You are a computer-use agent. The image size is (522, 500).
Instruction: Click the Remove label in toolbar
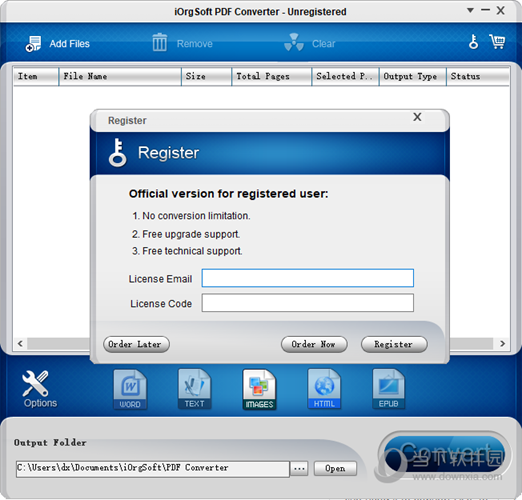point(195,44)
